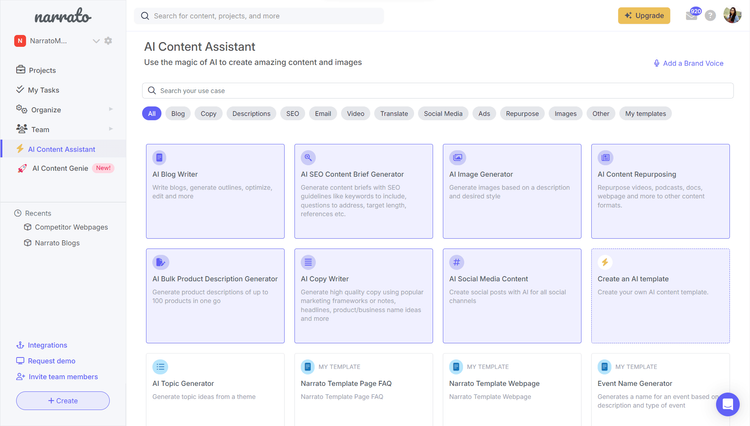The height and width of the screenshot is (426, 750).
Task: Open the help question mark icon
Action: click(x=710, y=15)
